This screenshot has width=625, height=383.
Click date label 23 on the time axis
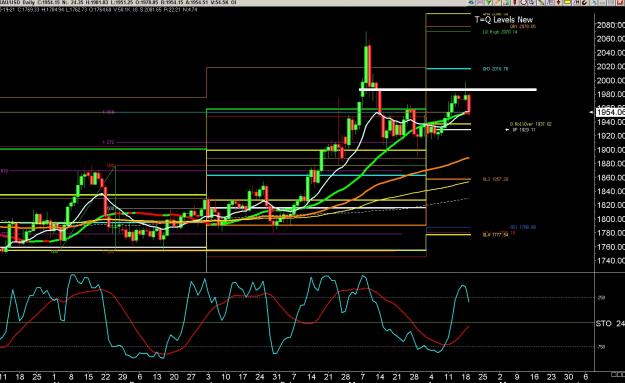click(551, 377)
